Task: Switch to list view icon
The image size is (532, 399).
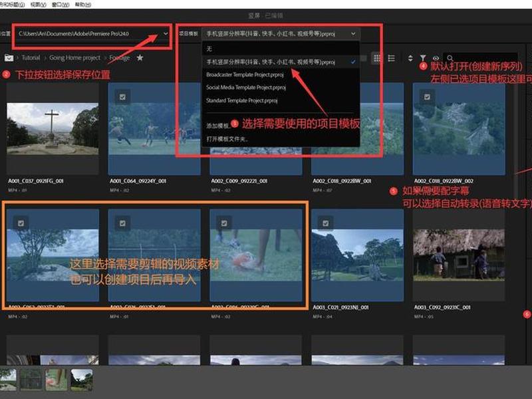Action: coord(392,59)
